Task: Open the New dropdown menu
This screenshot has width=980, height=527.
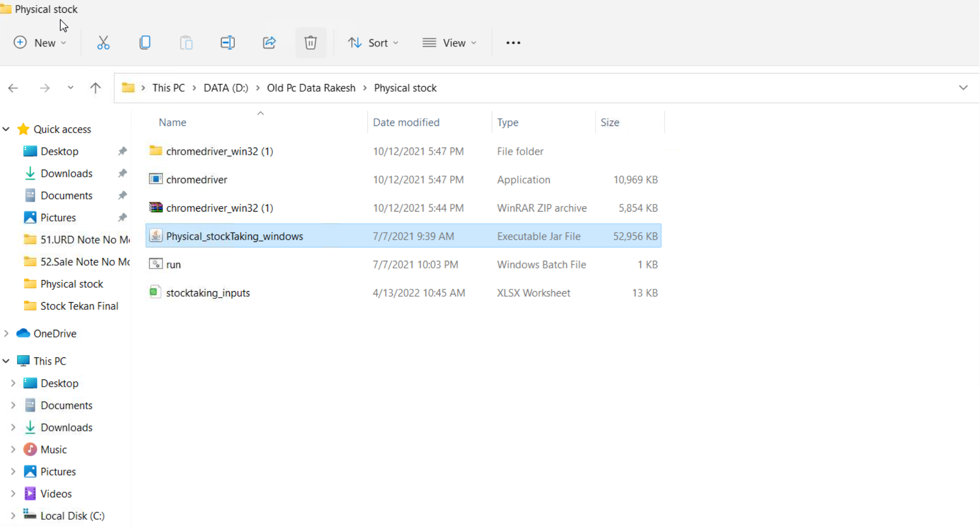Action: (40, 43)
